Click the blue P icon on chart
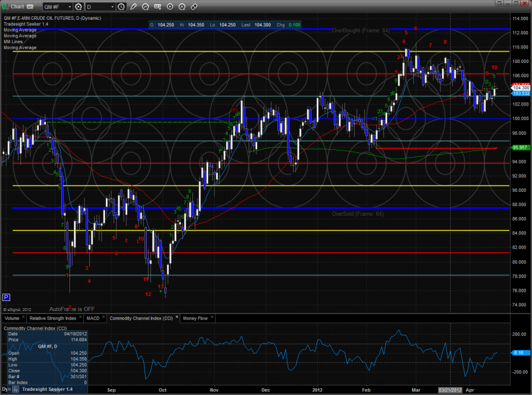The width and height of the screenshot is (532, 395). pyautogui.click(x=7, y=297)
